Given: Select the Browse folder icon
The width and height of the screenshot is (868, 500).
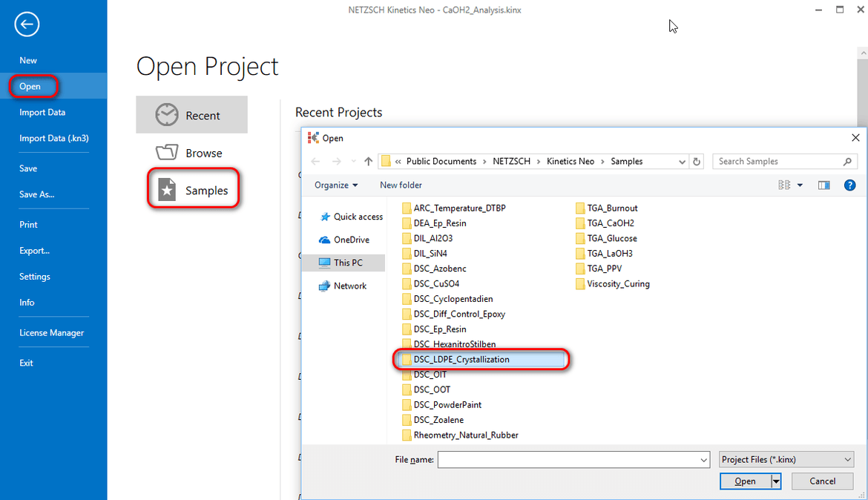Looking at the screenshot, I should [x=167, y=152].
